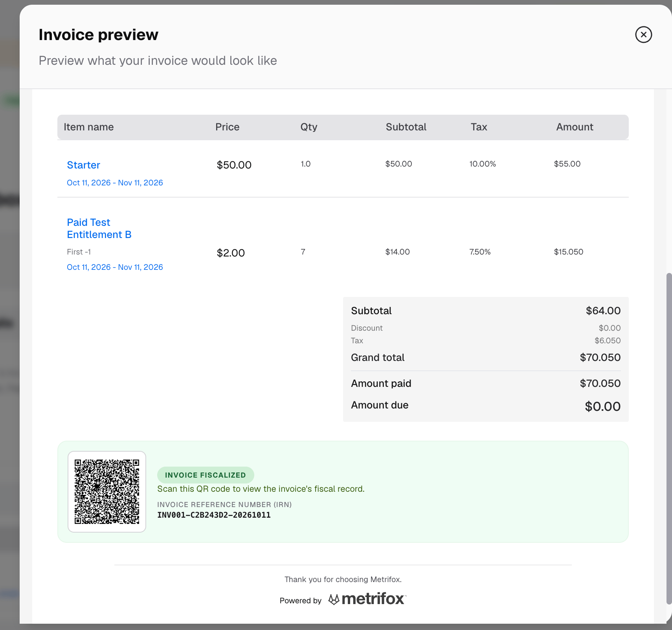Click the Paid Test Entitlement B date range
The image size is (672, 630).
tap(115, 267)
